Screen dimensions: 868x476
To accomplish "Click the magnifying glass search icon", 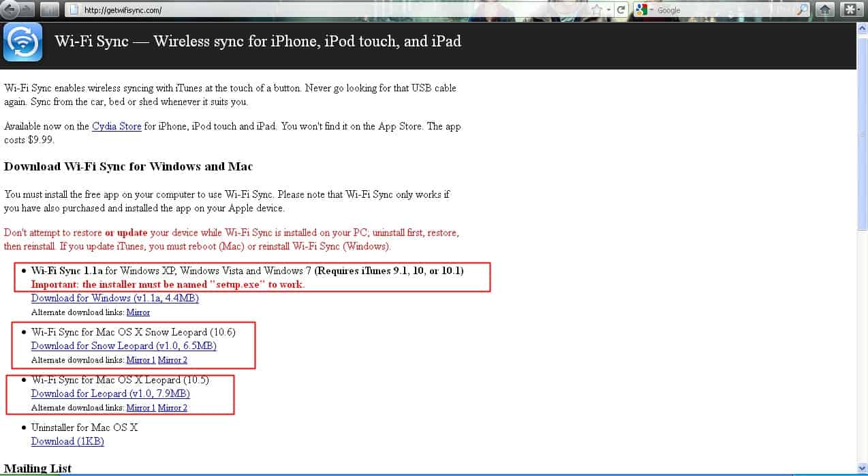I will pyautogui.click(x=802, y=10).
